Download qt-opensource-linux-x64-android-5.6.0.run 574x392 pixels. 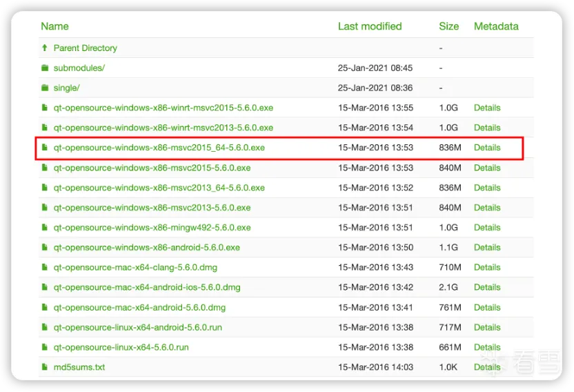[x=138, y=327]
